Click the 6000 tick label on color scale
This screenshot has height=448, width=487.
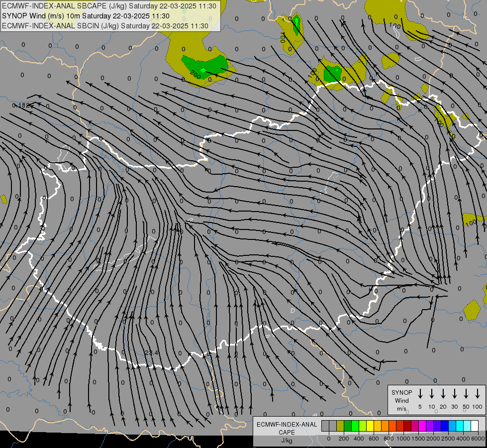(478, 439)
